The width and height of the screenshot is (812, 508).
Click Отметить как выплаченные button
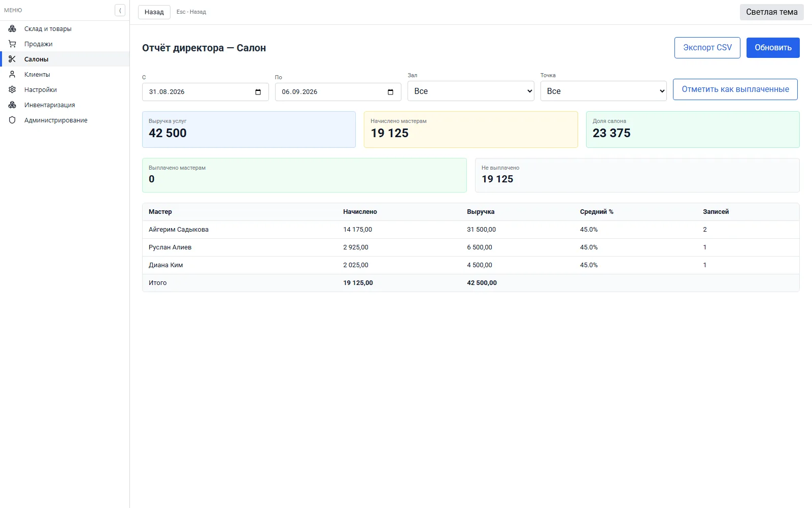coord(735,89)
